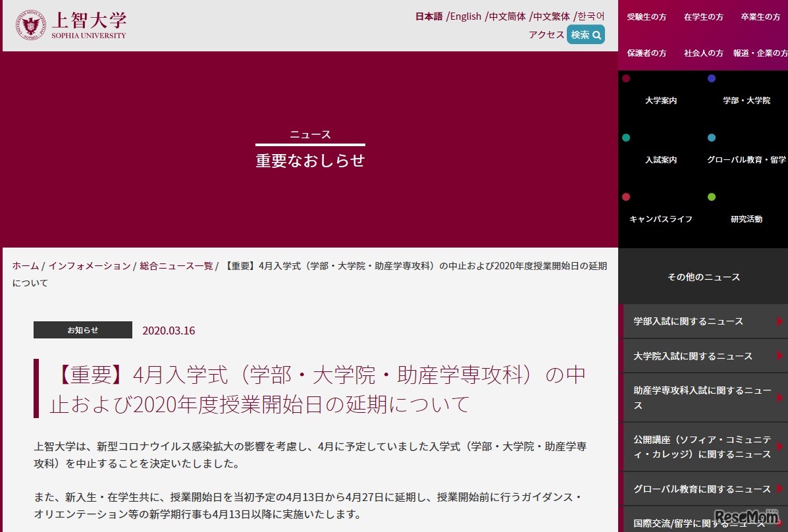Open the アクセス page
The height and width of the screenshot is (532, 788).
tap(546, 35)
